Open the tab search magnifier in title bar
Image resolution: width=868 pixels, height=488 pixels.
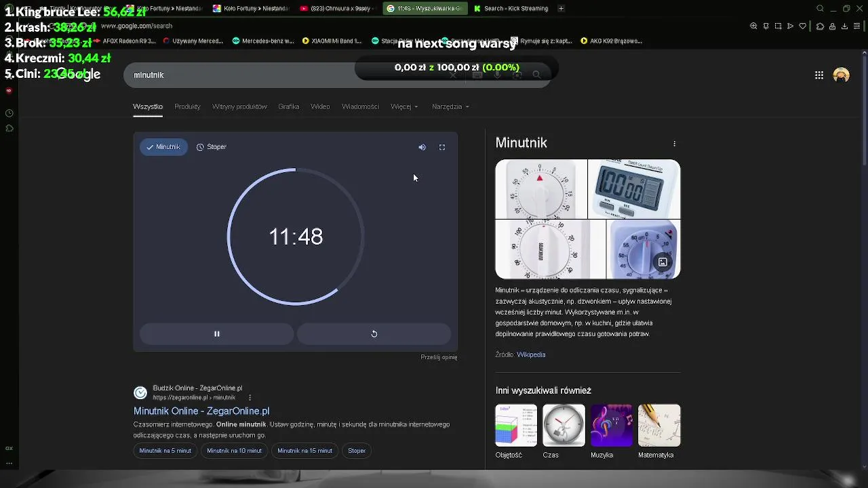820,8
